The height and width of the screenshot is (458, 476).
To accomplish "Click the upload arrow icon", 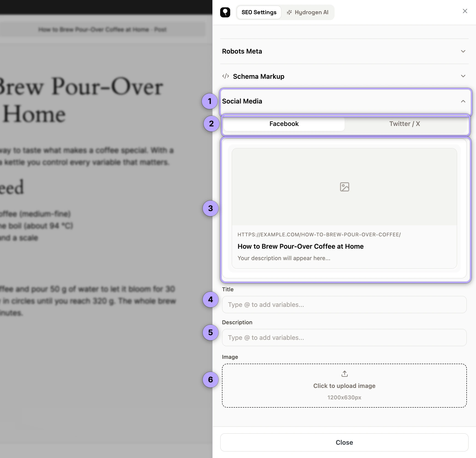I will tap(344, 374).
